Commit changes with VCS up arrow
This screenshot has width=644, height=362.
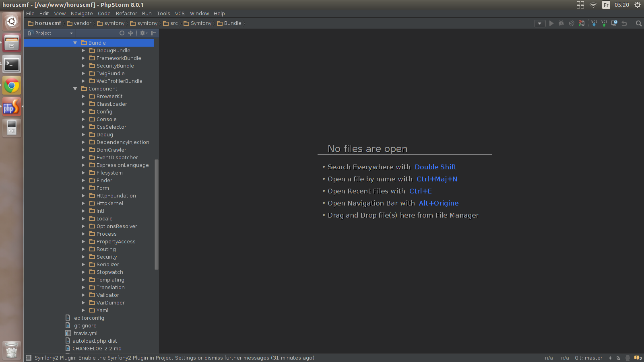click(x=604, y=23)
